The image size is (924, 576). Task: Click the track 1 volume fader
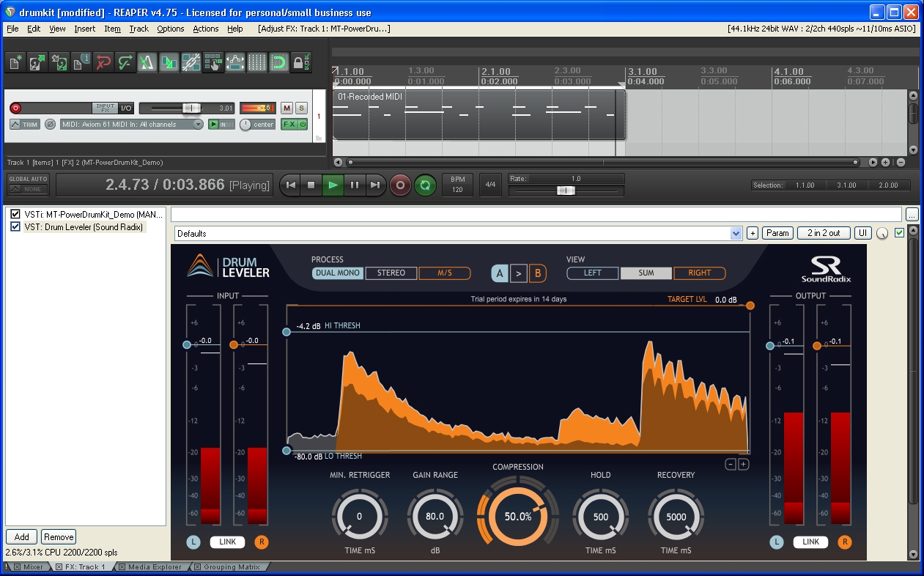pos(191,108)
